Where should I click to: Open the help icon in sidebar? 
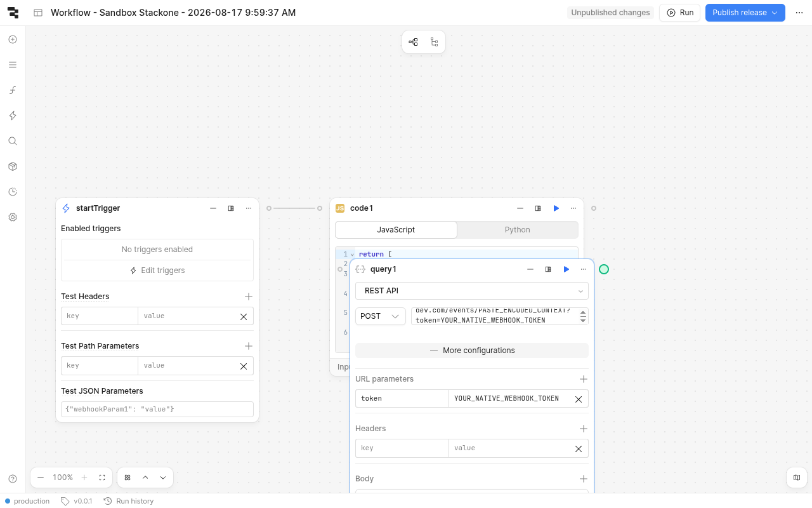[13, 479]
